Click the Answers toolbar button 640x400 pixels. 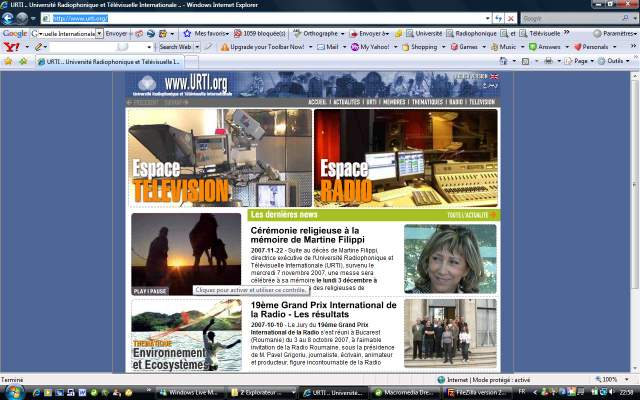(544, 47)
